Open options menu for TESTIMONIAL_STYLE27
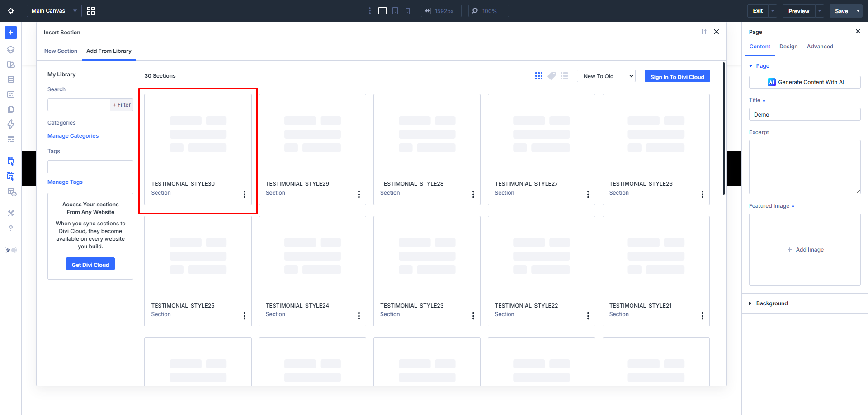This screenshot has height=415, width=868. click(588, 194)
